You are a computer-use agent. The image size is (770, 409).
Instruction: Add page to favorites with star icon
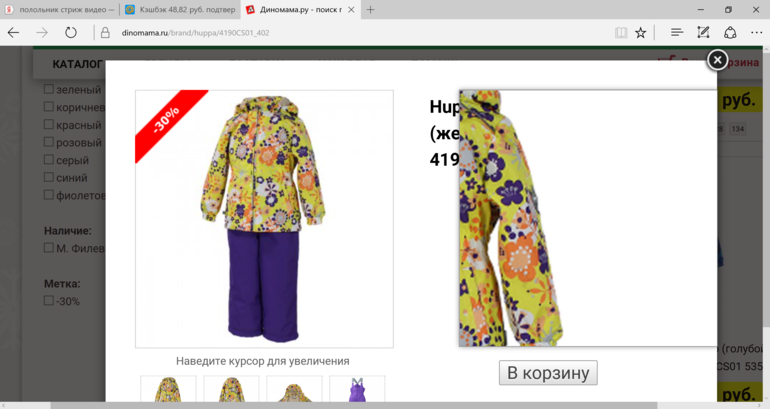click(641, 32)
